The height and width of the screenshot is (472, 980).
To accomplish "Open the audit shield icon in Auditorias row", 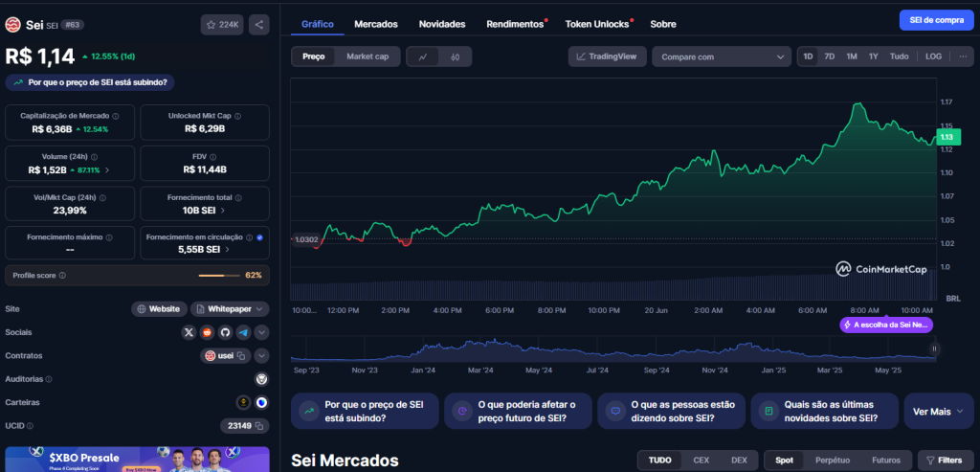I will coord(262,379).
